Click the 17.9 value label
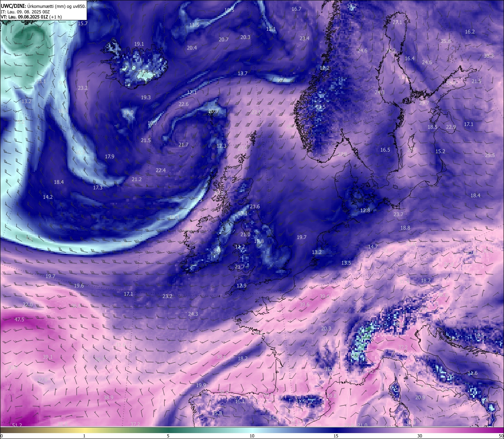This screenshot has height=439, width=504. coord(109,156)
